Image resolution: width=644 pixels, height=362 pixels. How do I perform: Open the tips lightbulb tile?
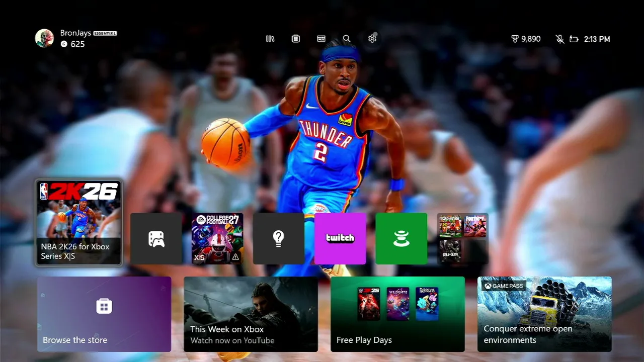[279, 238]
